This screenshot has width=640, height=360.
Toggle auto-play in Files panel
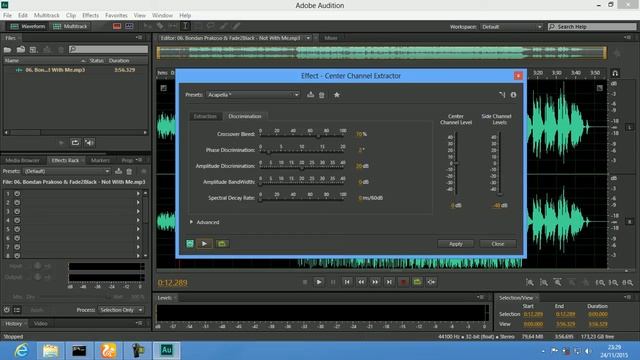pos(89,142)
